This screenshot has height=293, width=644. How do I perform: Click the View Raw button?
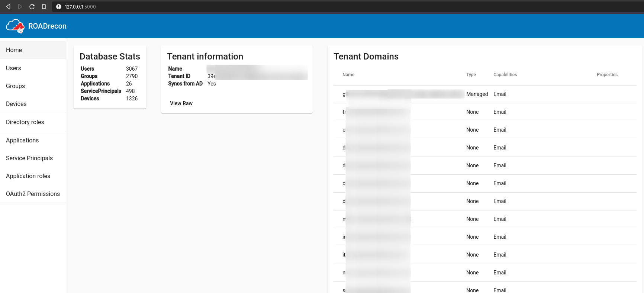point(181,103)
